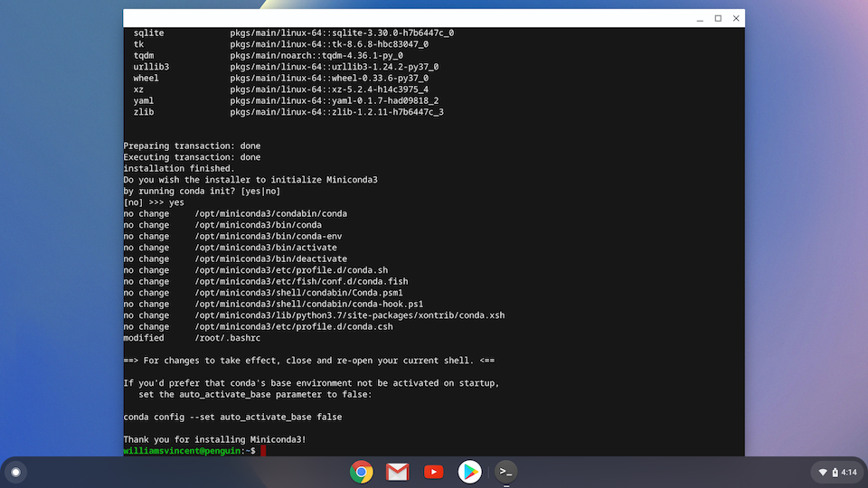Open the clock showing 4:14
Viewport: 868px width, 488px height.
(849, 473)
